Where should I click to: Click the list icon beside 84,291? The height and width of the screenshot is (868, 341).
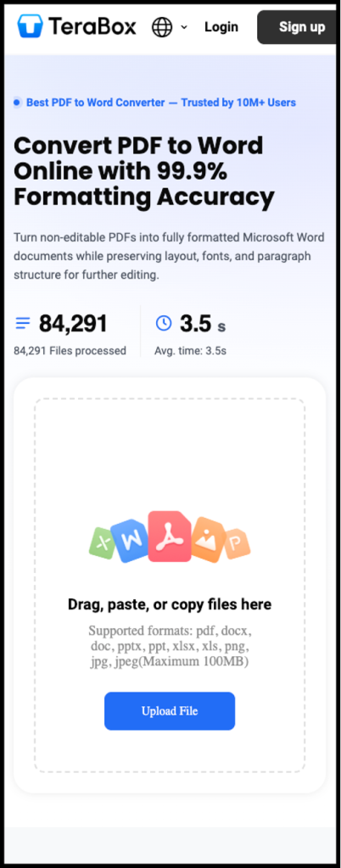[23, 323]
